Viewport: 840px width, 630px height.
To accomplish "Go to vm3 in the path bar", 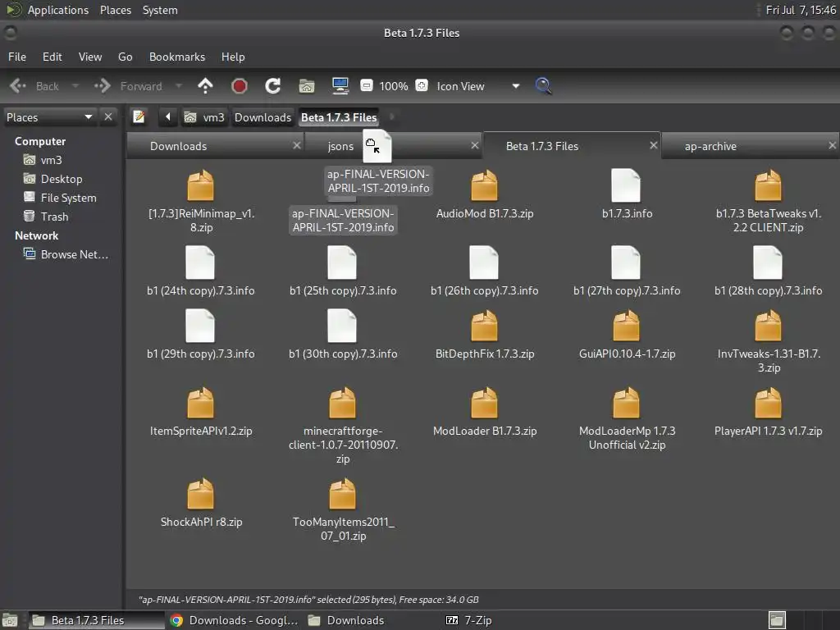I will pos(204,117).
